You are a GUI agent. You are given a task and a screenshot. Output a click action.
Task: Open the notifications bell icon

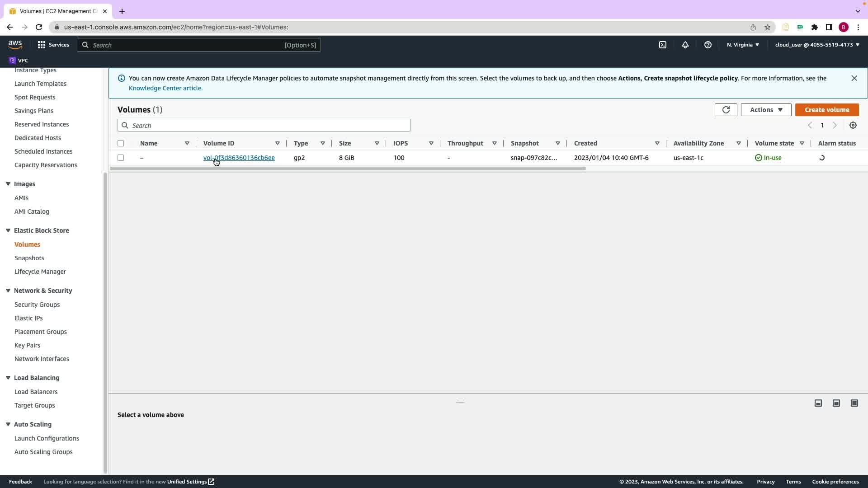[685, 45]
